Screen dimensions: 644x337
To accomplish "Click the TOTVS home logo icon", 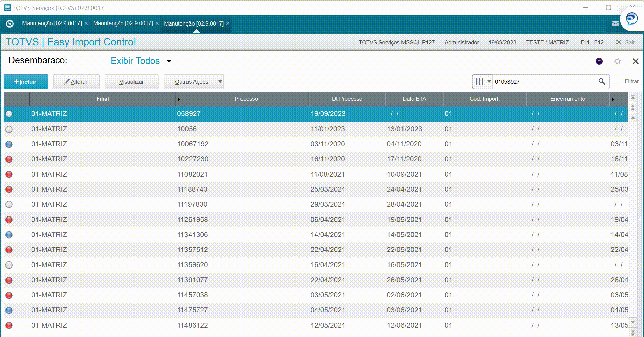I will pyautogui.click(x=10, y=23).
